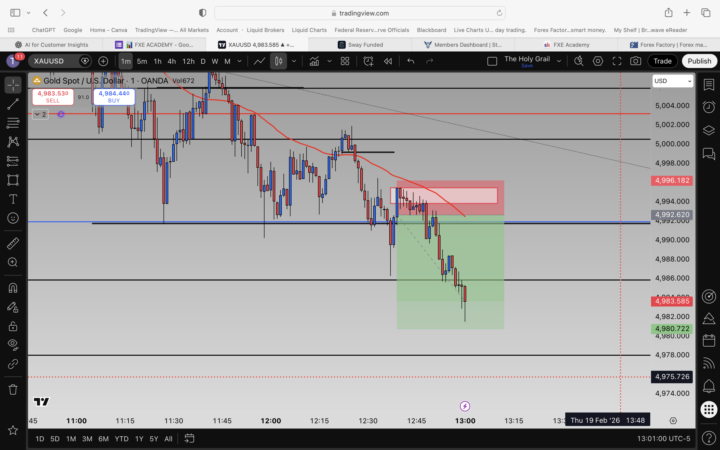720x450 pixels.
Task: Open the Indicators menu
Action: point(315,61)
